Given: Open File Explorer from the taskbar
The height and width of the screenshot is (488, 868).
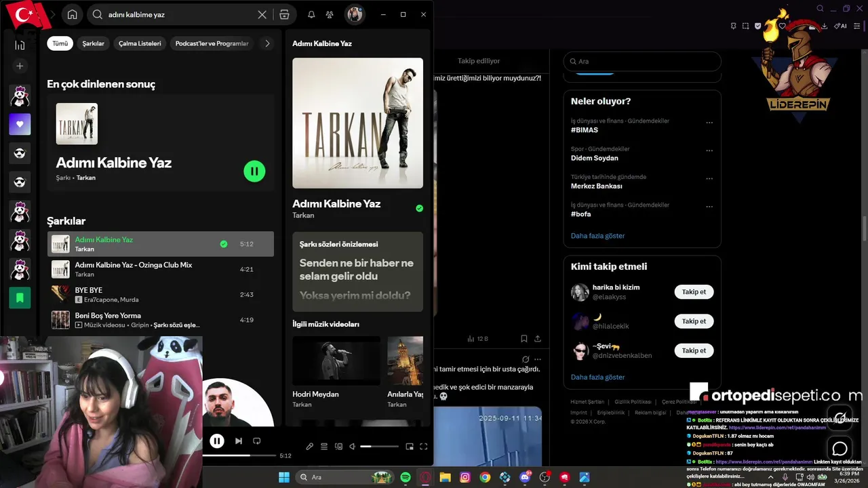Looking at the screenshot, I should (x=445, y=477).
